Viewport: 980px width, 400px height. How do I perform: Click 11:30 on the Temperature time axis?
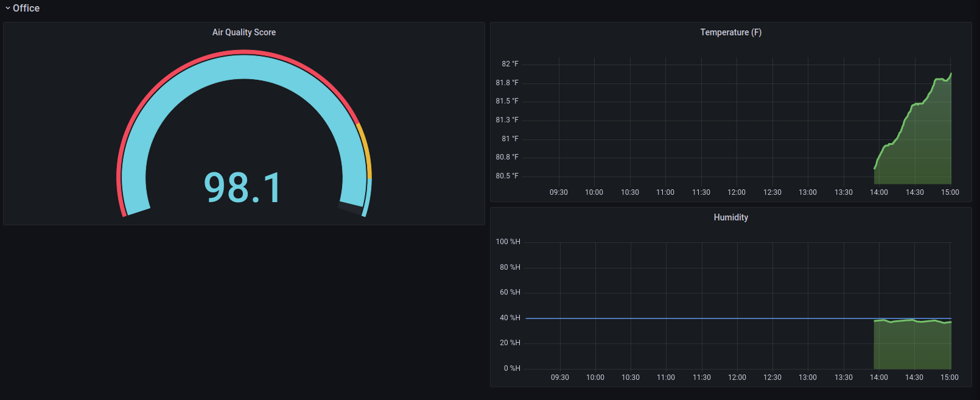click(x=701, y=192)
